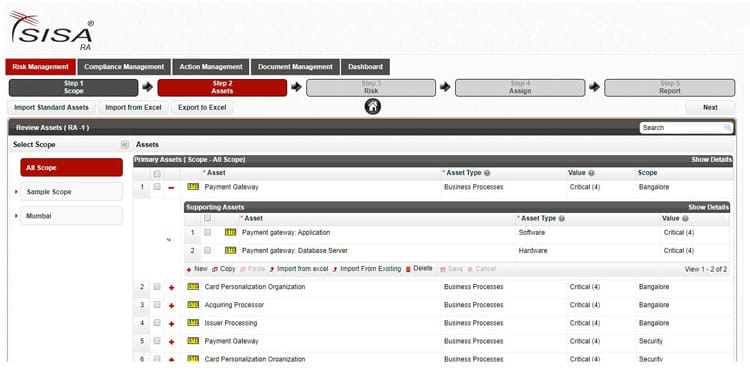Click help icon next to primary Value header
The height and width of the screenshot is (384, 750).
point(591,173)
